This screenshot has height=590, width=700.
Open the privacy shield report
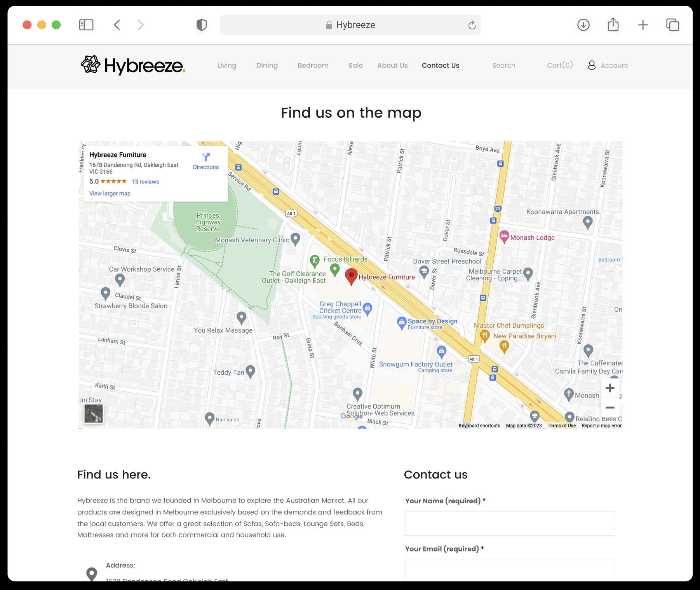201,25
